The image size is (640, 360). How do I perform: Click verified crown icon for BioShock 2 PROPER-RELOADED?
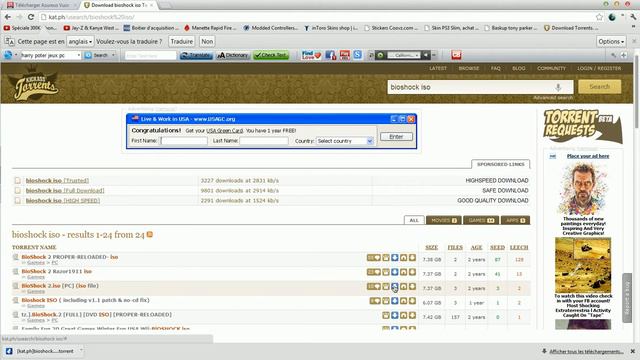click(386, 258)
